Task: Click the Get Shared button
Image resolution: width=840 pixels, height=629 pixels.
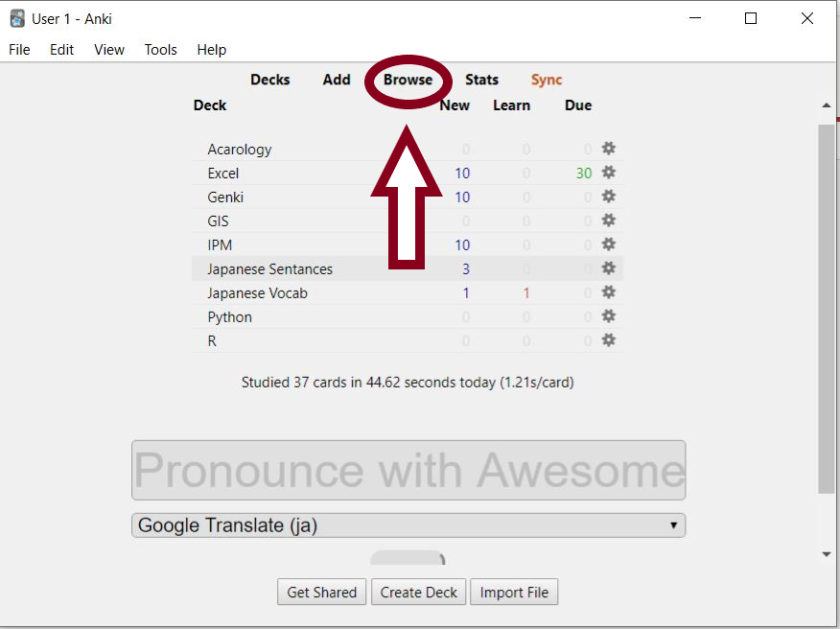Action: 321,592
